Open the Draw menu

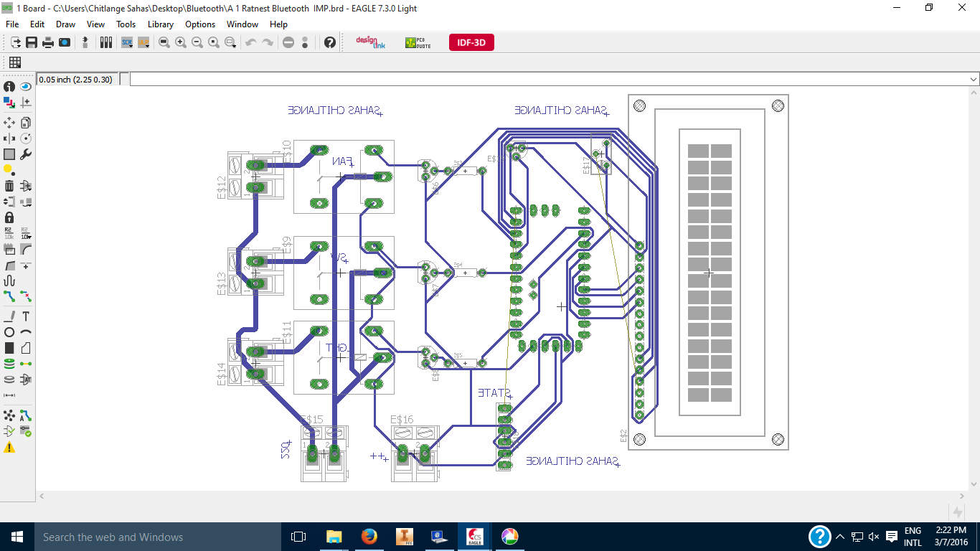65,24
